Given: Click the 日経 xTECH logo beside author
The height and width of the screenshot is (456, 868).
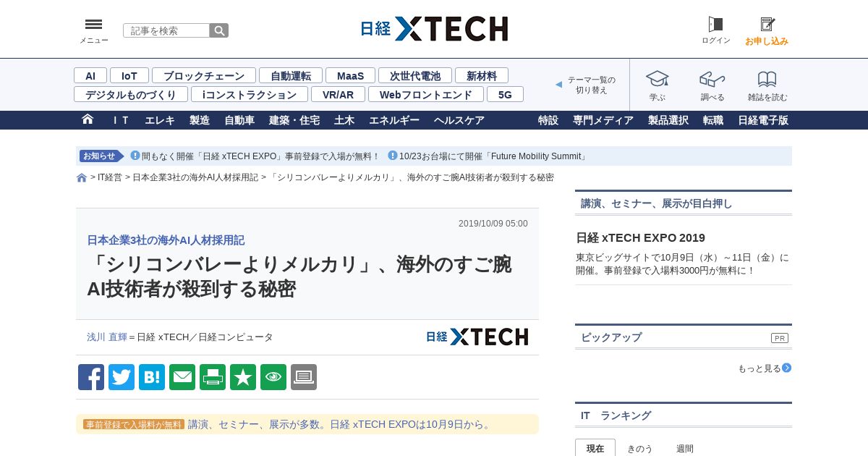Looking at the screenshot, I should coord(477,337).
